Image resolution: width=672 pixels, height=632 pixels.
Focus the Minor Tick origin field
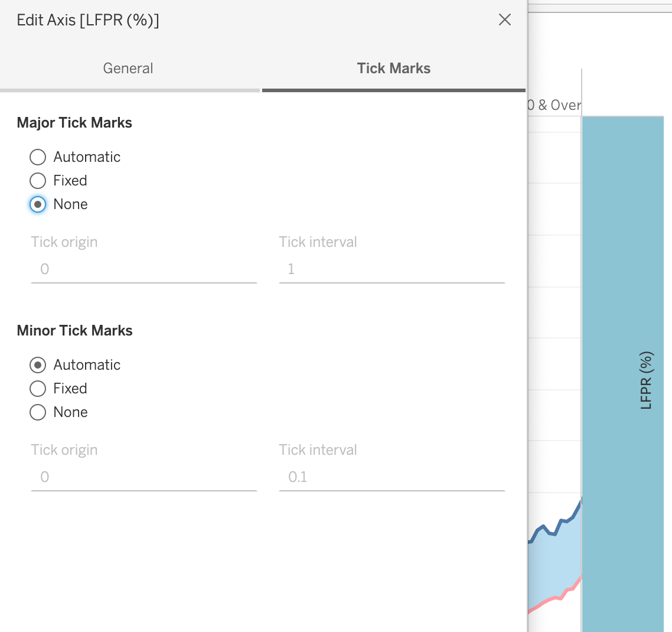143,477
